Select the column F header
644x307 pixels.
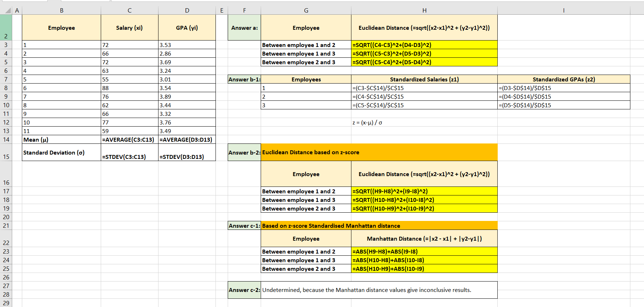click(244, 10)
